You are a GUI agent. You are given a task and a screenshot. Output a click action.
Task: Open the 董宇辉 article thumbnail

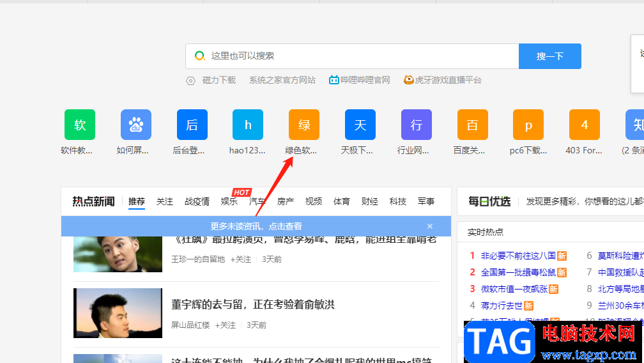tap(118, 313)
